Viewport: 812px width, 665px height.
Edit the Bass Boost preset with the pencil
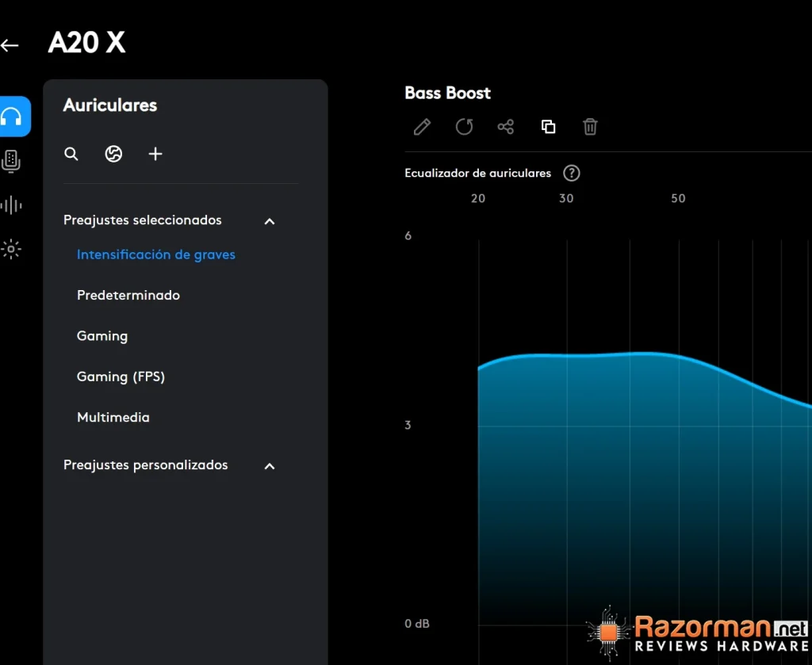[422, 127]
